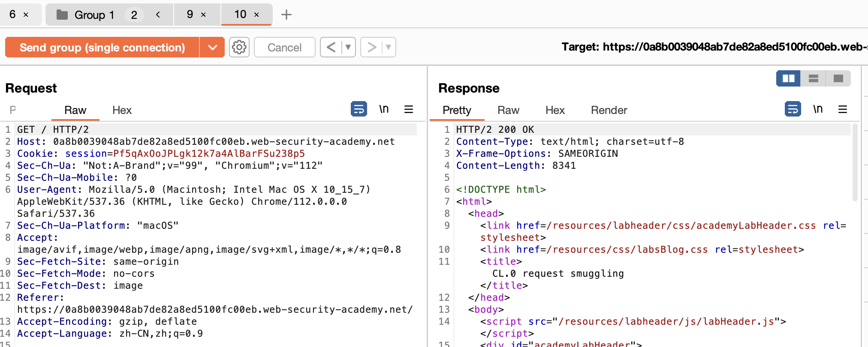Click the Sec-Fetch-Mode no-cors line
The width and height of the screenshot is (868, 347).
(86, 273)
